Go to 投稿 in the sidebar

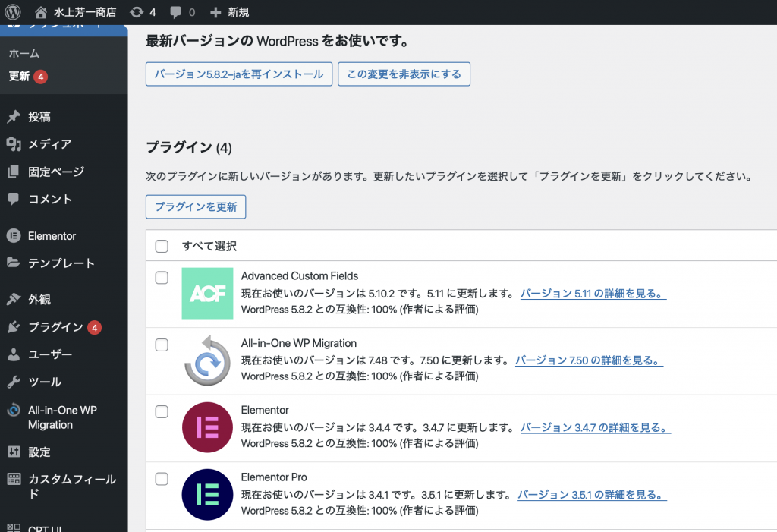pos(39,117)
